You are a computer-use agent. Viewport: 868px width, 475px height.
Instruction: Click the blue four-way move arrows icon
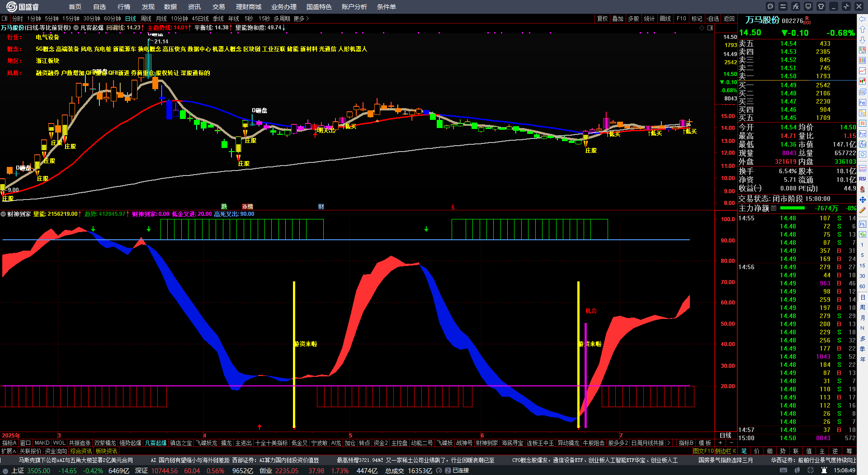[x=863, y=199]
